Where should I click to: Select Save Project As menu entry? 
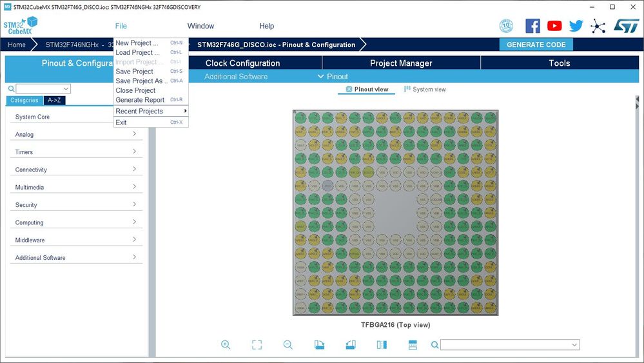(x=151, y=81)
